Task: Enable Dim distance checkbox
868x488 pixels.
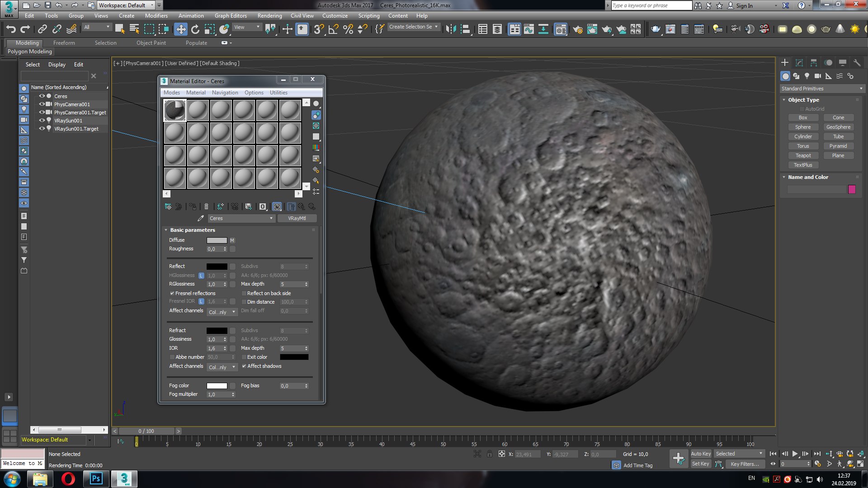Action: [x=244, y=302]
